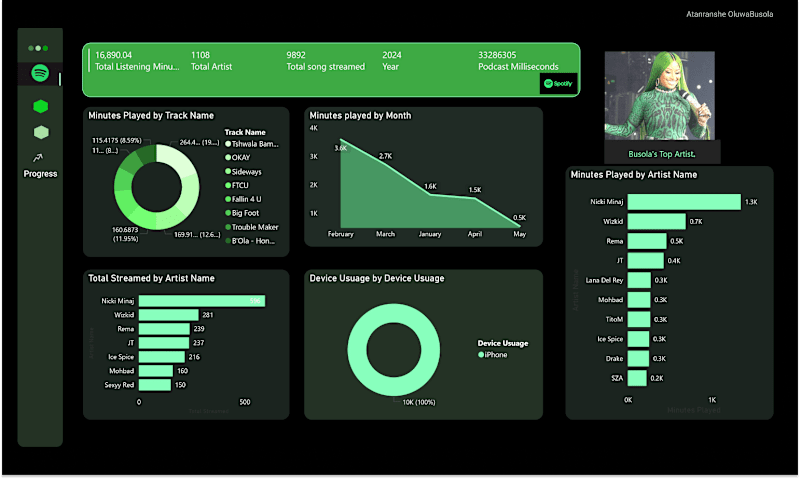Image resolution: width=800 pixels, height=479 pixels.
Task: Click the Spotify badge in the green banner
Action: tap(558, 84)
